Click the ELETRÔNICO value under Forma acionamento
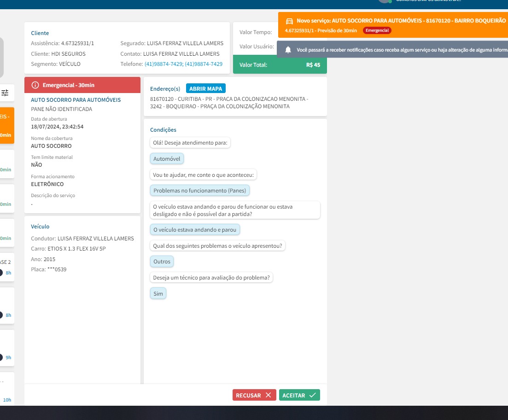The width and height of the screenshot is (508, 420). 47,184
